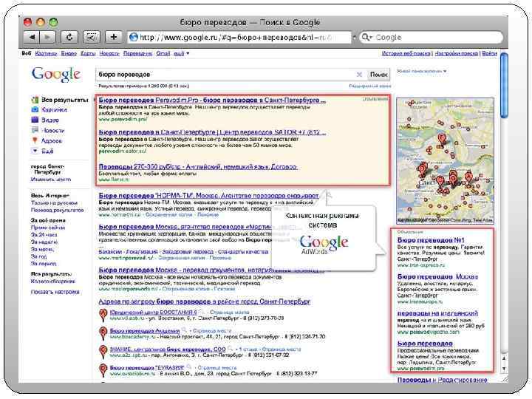Select Только на русском filter

click(x=54, y=203)
